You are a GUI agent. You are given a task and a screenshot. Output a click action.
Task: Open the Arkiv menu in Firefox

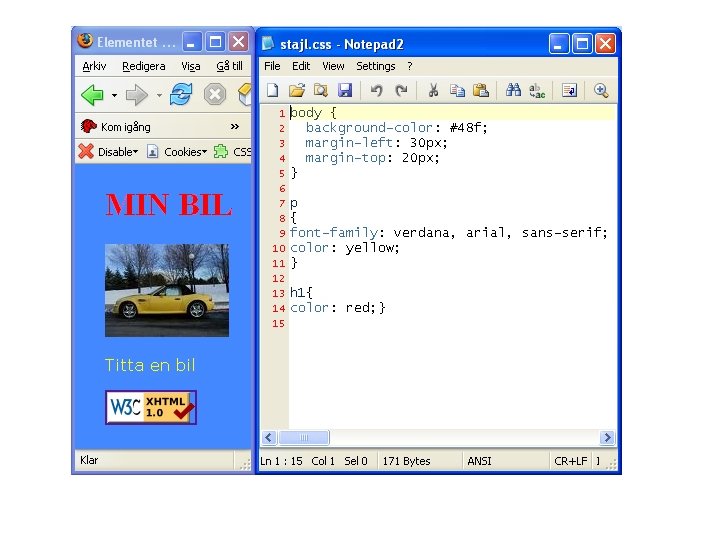[x=94, y=66]
